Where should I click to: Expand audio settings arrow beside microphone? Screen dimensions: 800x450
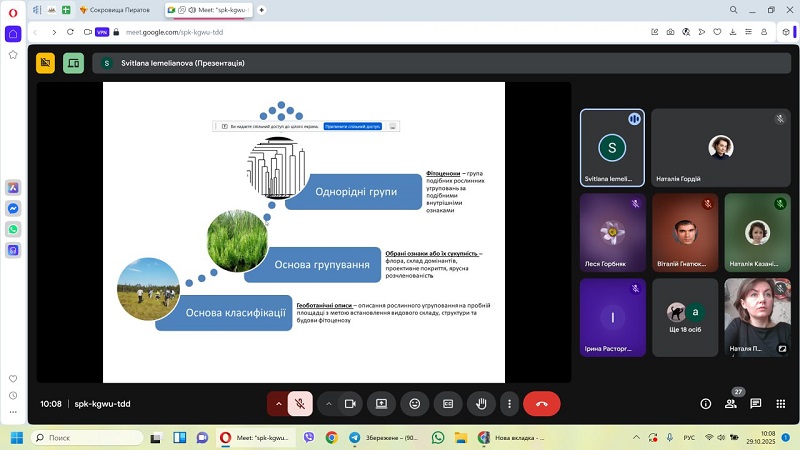pos(277,403)
